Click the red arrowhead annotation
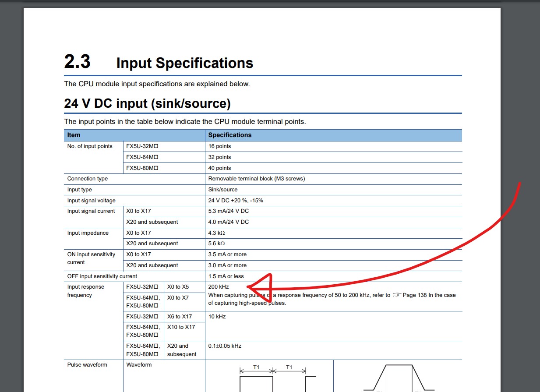The height and width of the screenshot is (392, 540). click(261, 288)
